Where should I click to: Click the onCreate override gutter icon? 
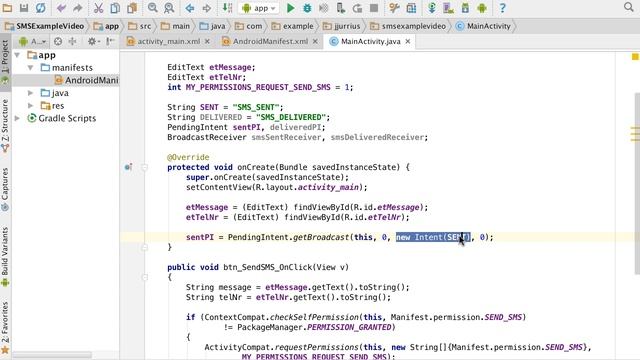(x=128, y=167)
